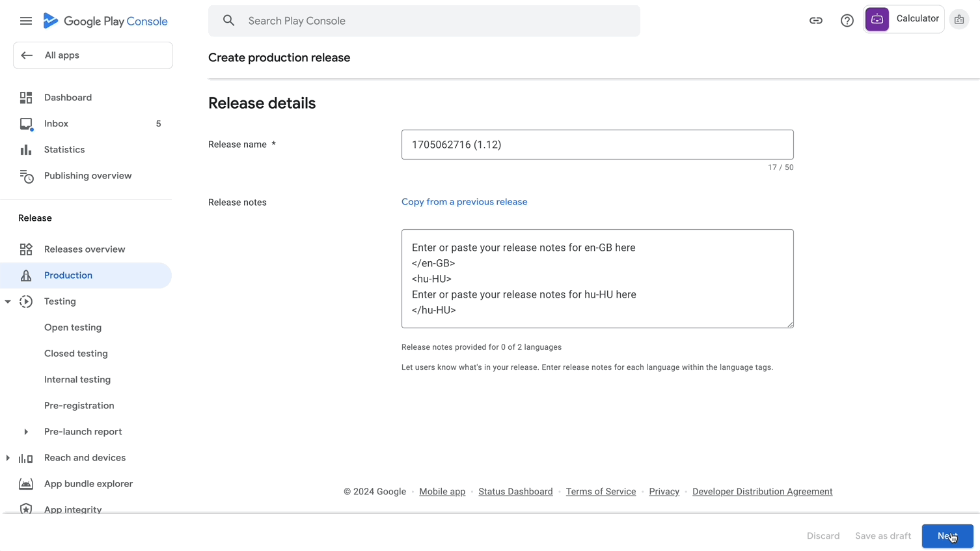Click the Statistics bar chart icon
The image size is (980, 551).
pos(25,149)
